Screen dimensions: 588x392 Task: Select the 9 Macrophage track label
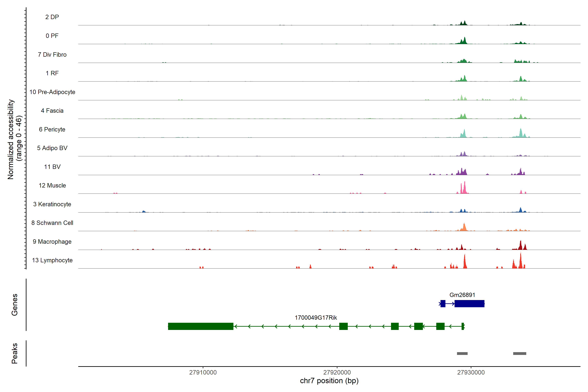tap(52, 242)
